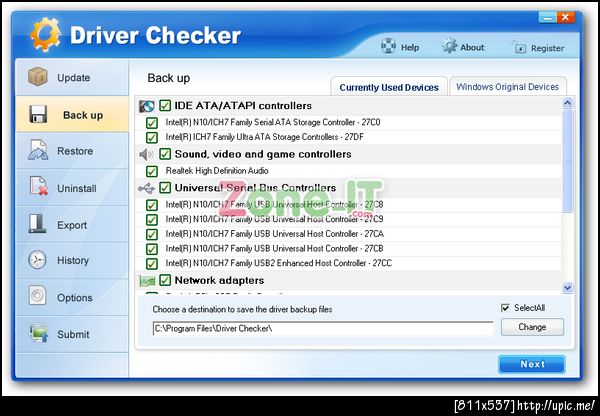Image resolution: width=600 pixels, height=416 pixels.
Task: Toggle the Sound, video and game controllers checkbox
Action: tap(165, 154)
